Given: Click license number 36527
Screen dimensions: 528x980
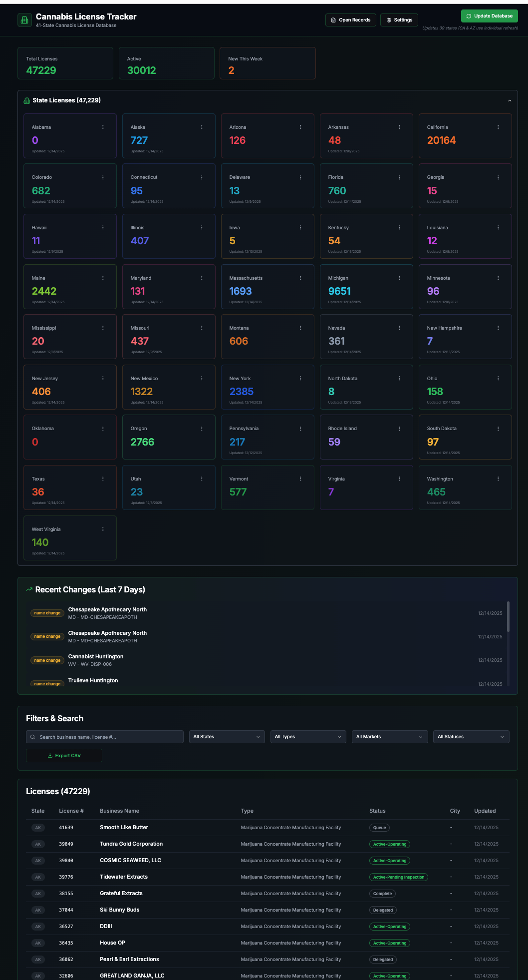Looking at the screenshot, I should tap(66, 927).
